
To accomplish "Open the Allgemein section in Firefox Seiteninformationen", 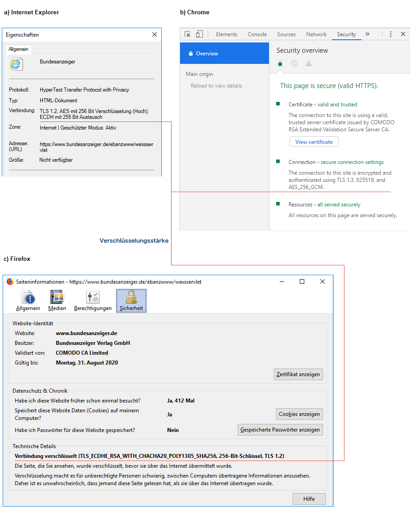I will pos(28,301).
